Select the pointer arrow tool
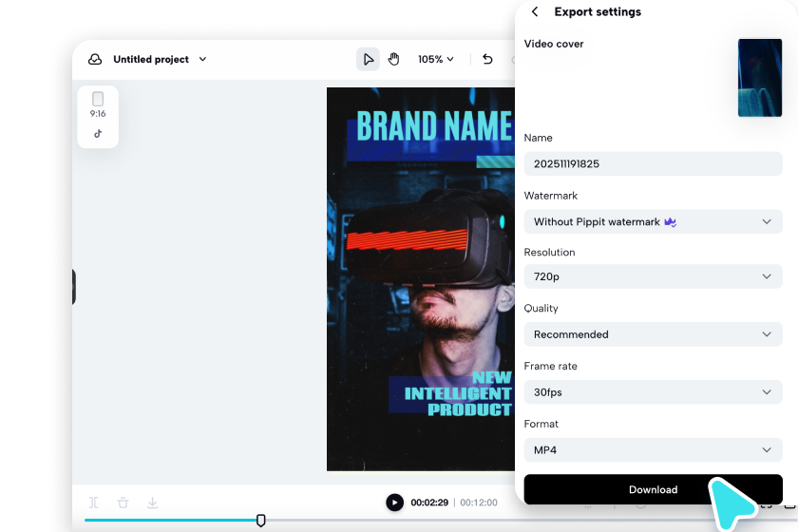This screenshot has height=532, width=798. coord(368,59)
